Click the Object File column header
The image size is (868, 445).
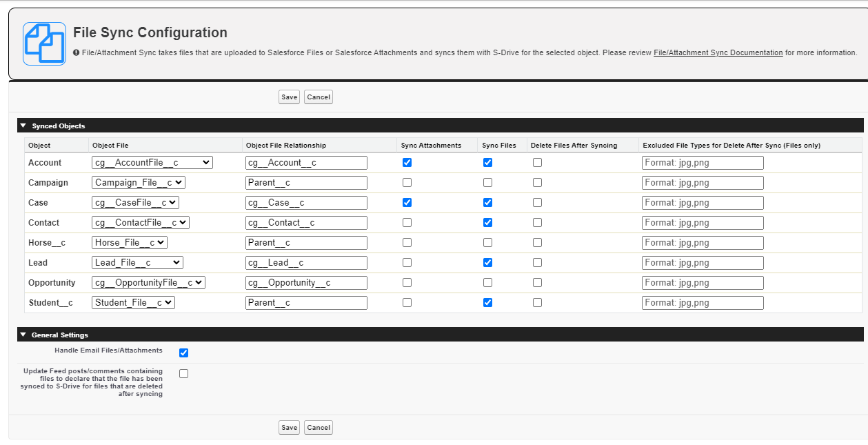click(x=110, y=146)
